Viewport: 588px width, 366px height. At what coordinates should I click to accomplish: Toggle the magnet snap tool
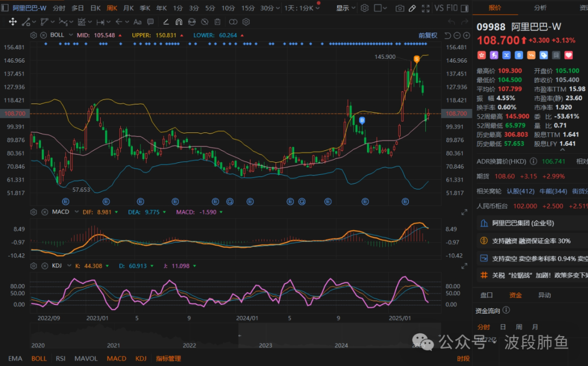point(179,22)
